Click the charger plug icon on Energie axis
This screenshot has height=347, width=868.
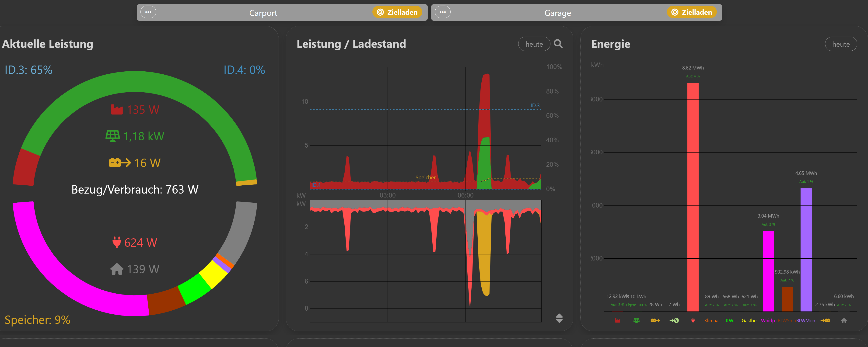pos(693,320)
